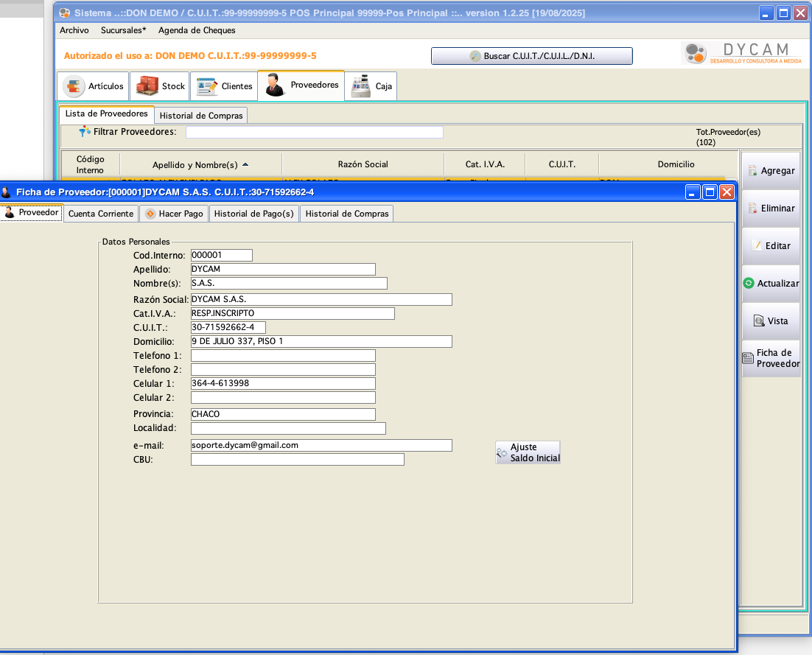This screenshot has height=655, width=812.
Task: Open the Hacer Pago tab
Action: 174,214
